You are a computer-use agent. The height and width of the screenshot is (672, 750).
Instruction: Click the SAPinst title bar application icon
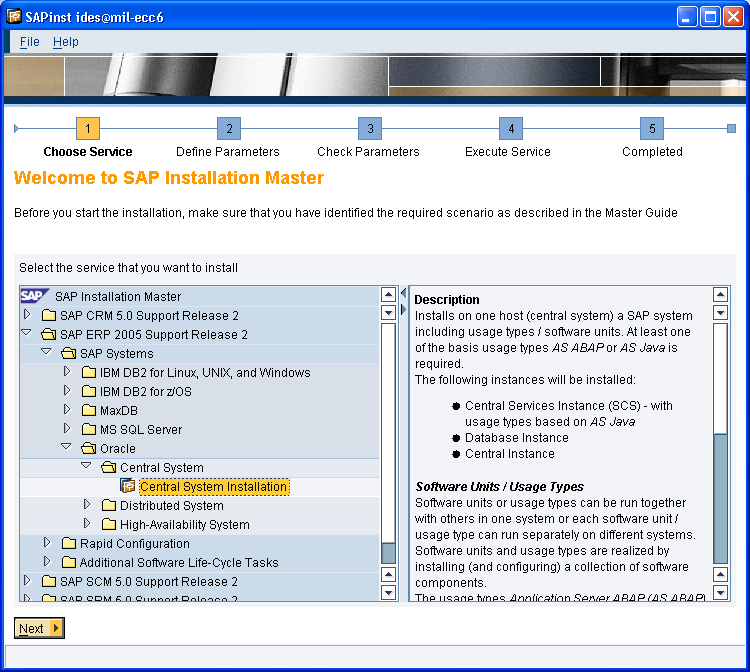[x=15, y=17]
